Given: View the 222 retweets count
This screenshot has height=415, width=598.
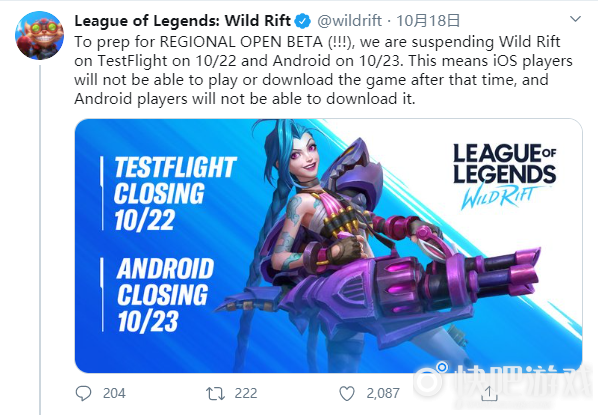Looking at the screenshot, I should tap(246, 393).
